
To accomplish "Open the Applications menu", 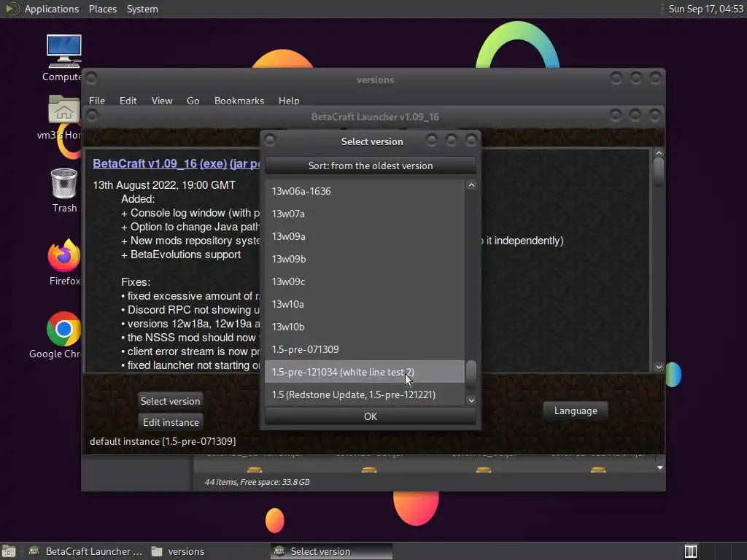I will pyautogui.click(x=52, y=9).
